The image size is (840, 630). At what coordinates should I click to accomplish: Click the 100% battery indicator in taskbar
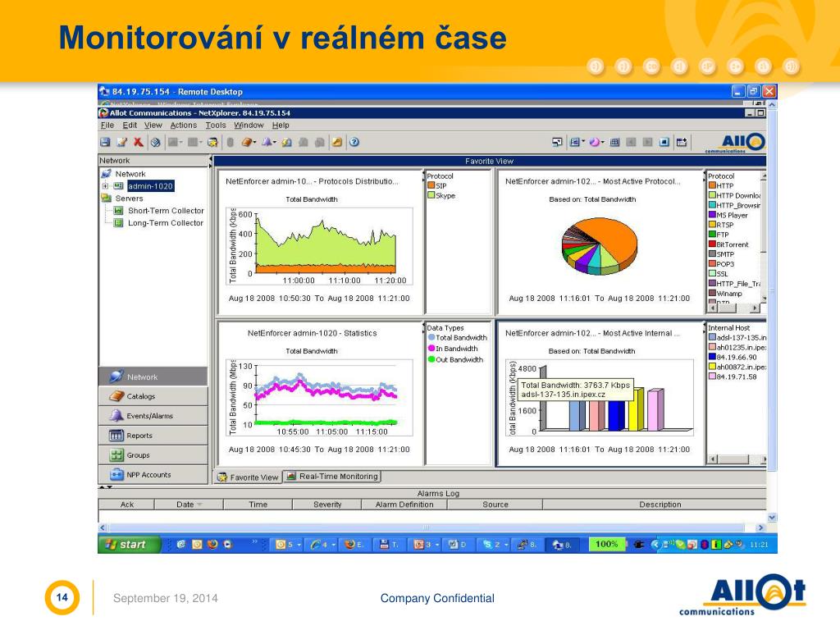point(606,545)
